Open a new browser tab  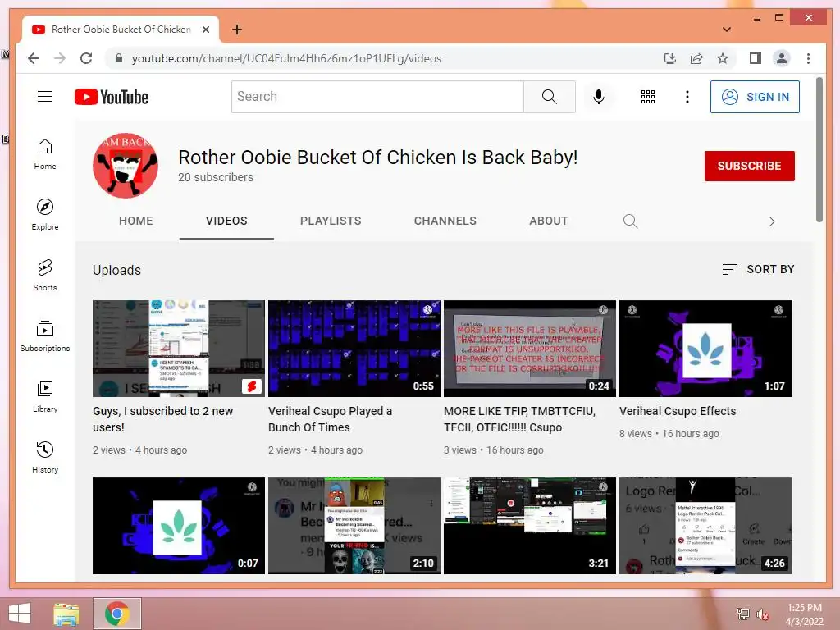pos(237,30)
